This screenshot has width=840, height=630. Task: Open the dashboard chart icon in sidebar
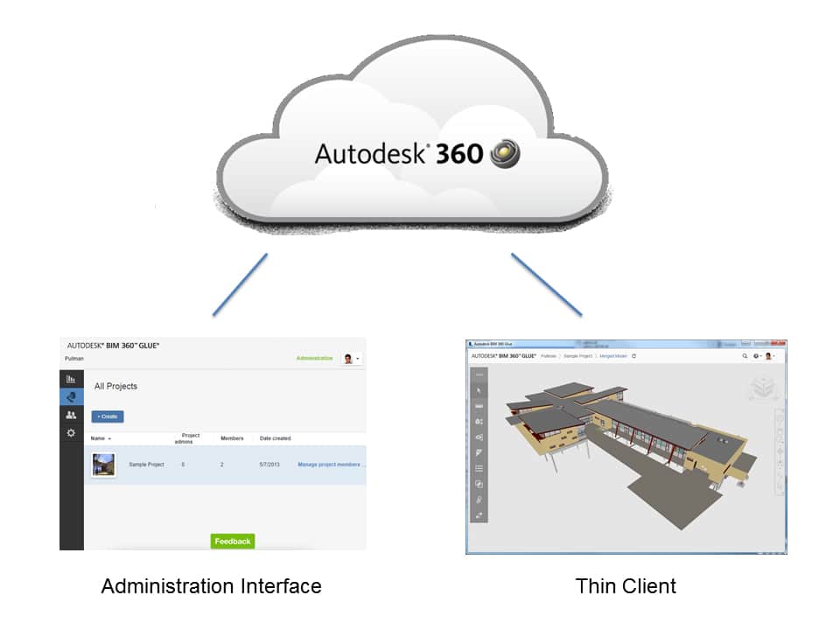(71, 379)
